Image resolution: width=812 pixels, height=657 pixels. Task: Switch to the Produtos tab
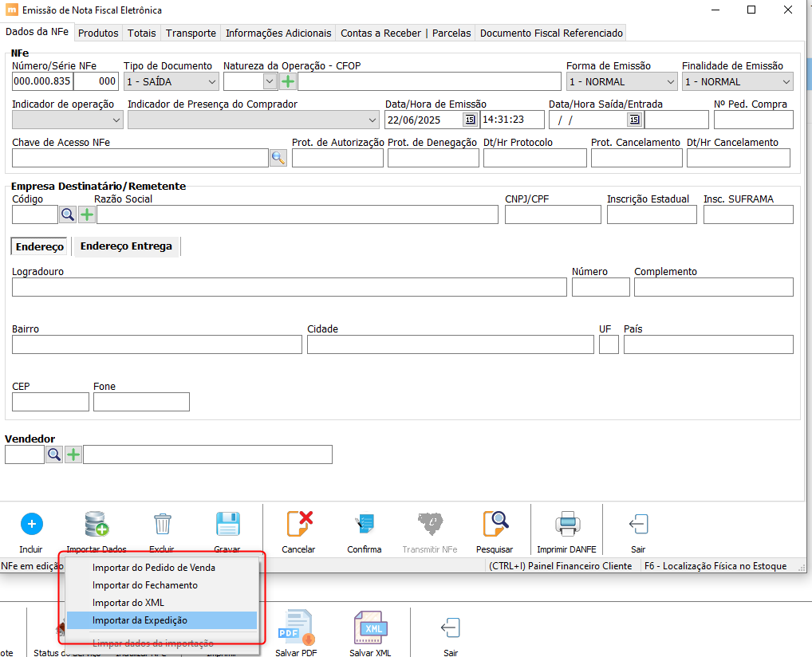coord(98,33)
